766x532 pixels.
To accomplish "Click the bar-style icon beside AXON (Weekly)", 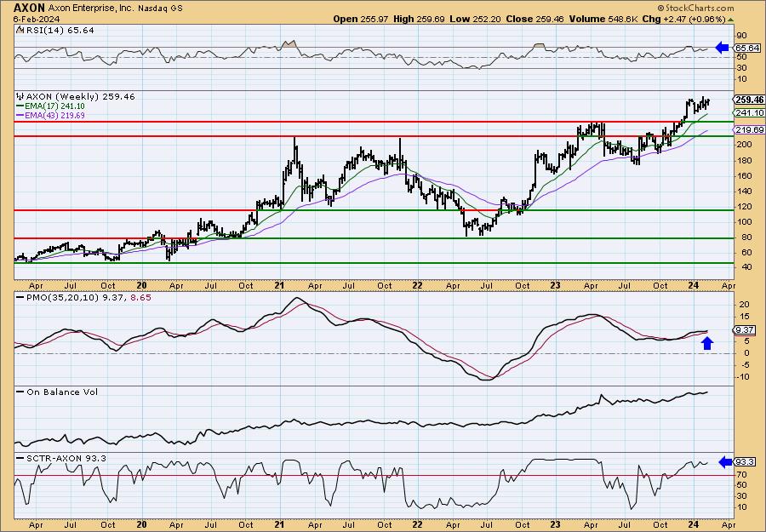I will pos(20,96).
